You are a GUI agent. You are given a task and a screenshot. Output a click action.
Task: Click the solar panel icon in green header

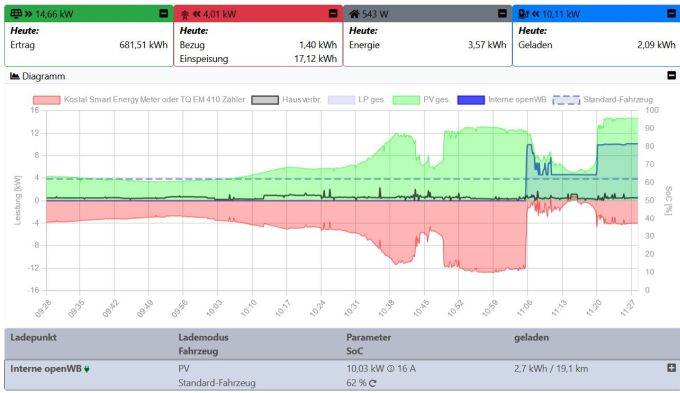(x=16, y=14)
